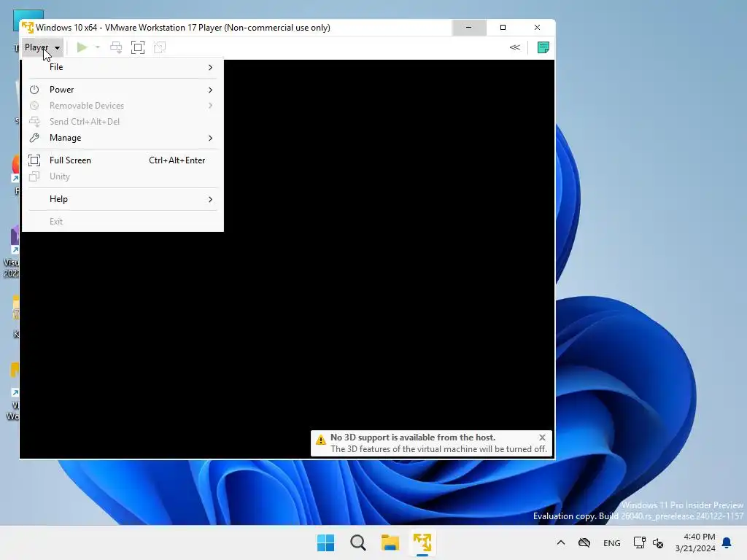Click the Send Ctrl+Alt+Del toolbar icon

point(116,47)
